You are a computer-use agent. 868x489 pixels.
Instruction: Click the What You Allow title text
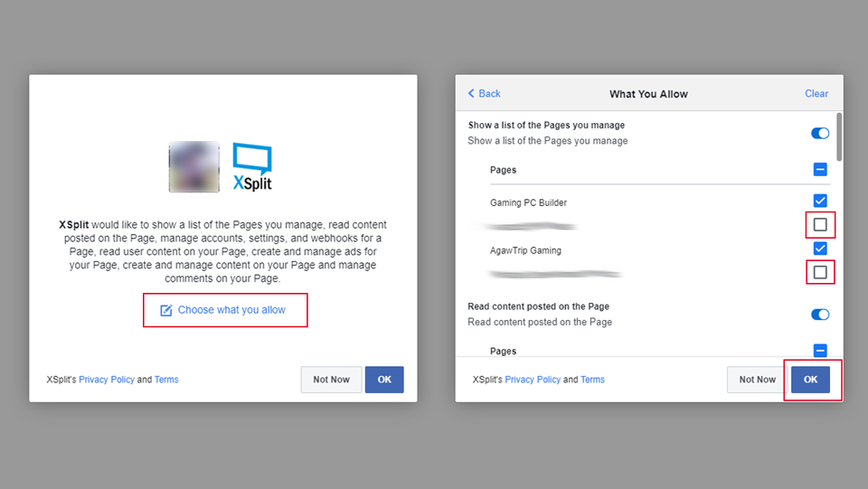pos(648,94)
